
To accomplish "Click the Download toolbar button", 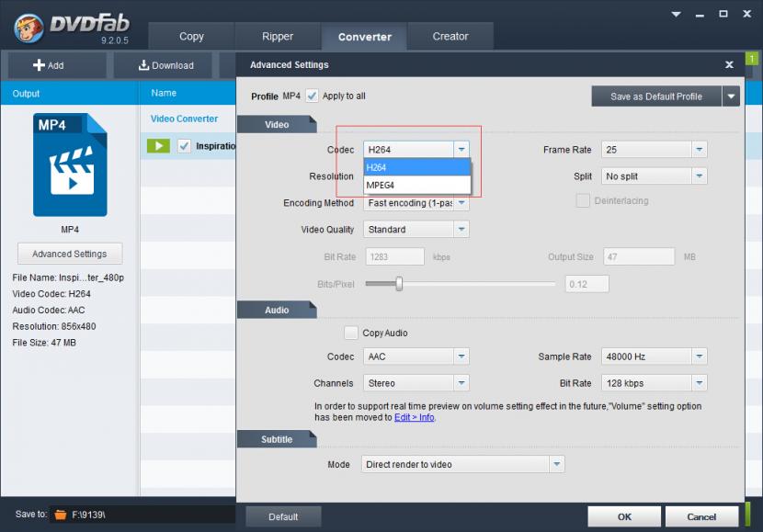I will (x=166, y=65).
